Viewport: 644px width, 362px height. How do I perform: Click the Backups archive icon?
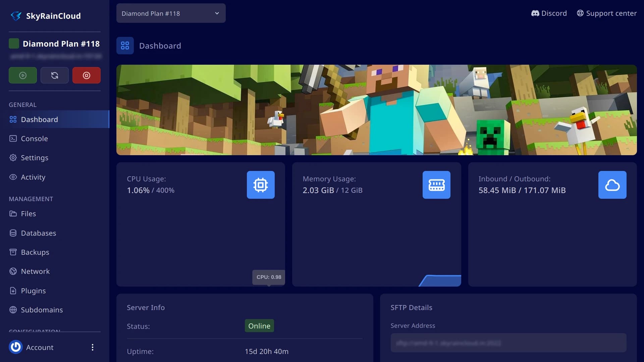click(x=13, y=252)
